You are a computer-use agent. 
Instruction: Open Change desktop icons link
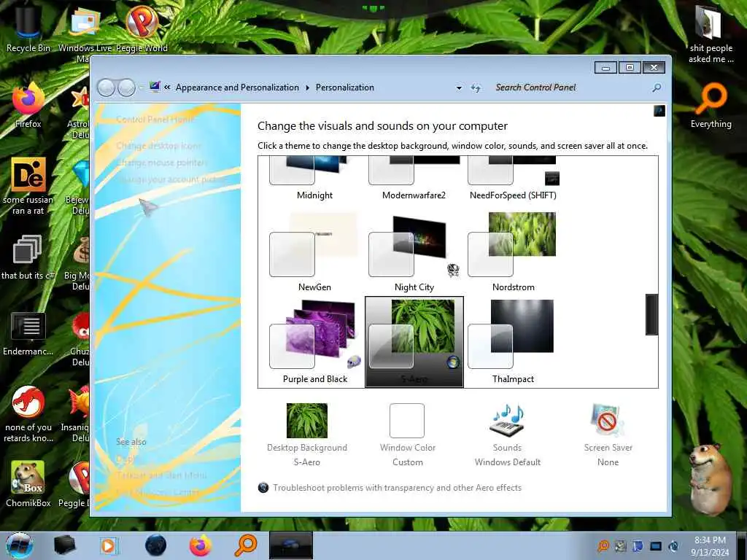click(x=158, y=146)
